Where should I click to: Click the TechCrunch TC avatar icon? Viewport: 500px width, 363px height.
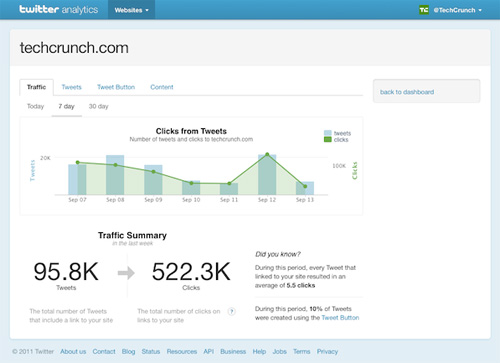[x=424, y=10]
